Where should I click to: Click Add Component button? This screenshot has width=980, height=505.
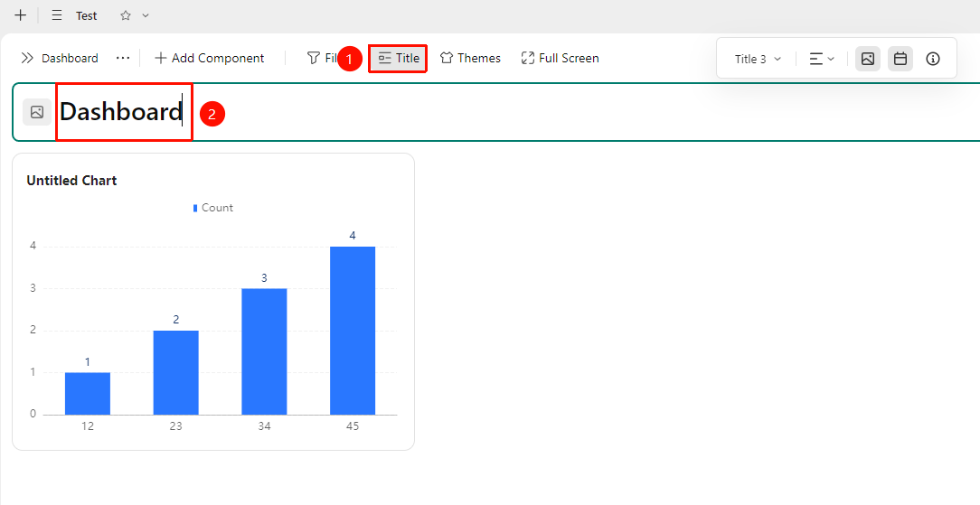coord(210,58)
